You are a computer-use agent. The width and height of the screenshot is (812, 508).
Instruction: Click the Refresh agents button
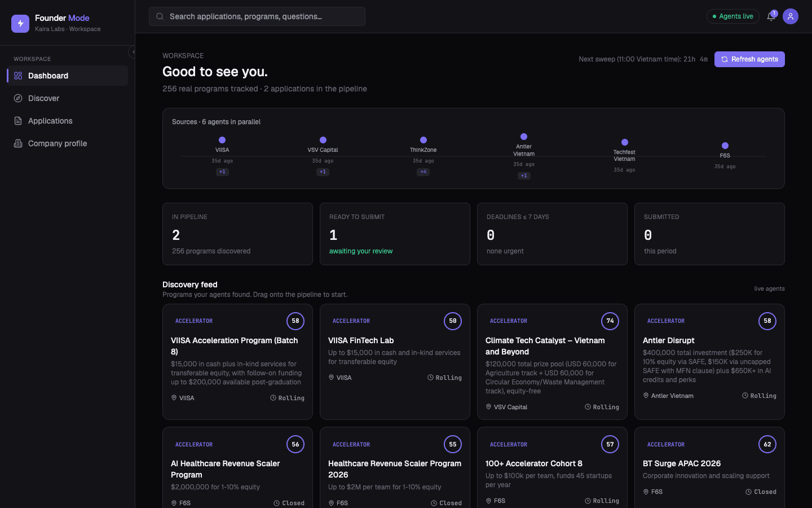pyautogui.click(x=749, y=59)
